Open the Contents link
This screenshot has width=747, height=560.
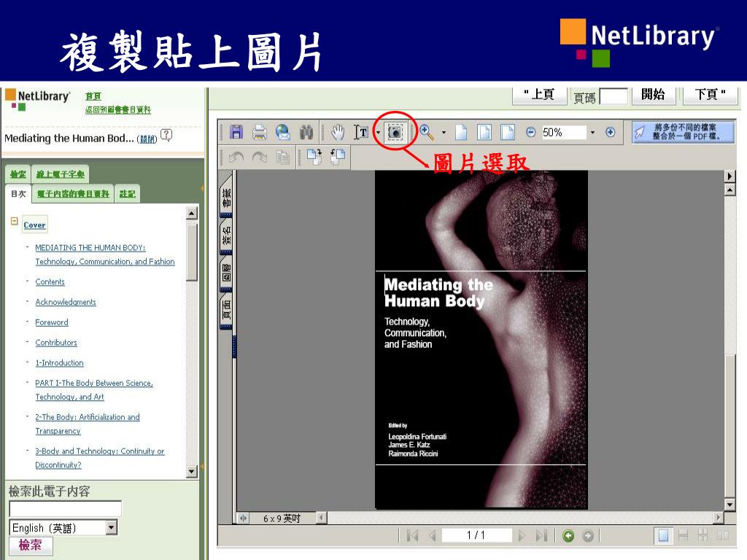(50, 282)
